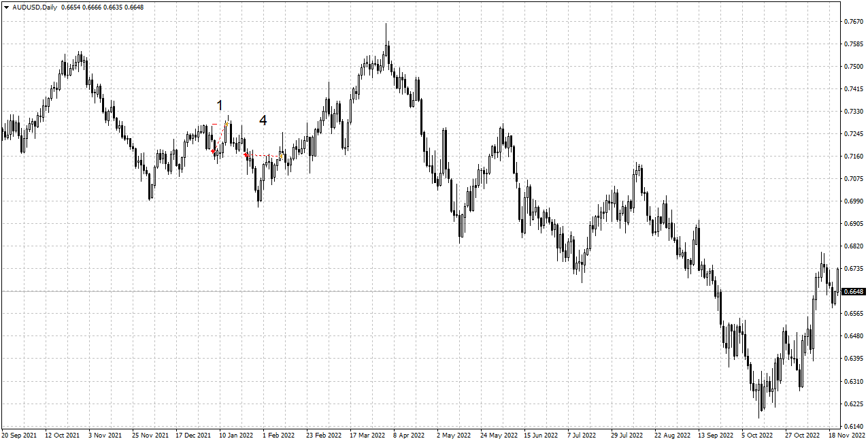Click the 12 Oct 2021 date label
868x443 pixels.
pos(63,434)
